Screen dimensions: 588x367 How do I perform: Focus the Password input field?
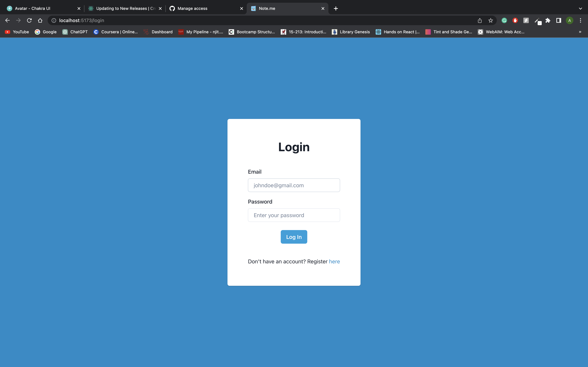294,215
